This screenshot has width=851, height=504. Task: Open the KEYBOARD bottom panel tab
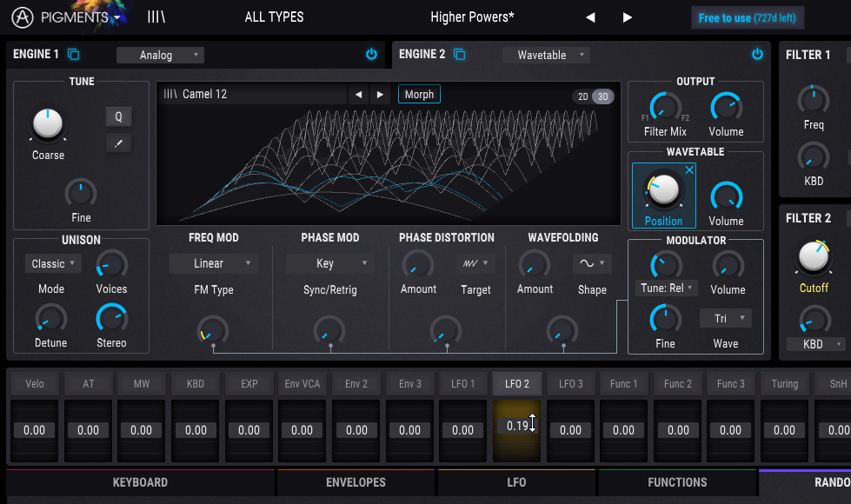[x=140, y=482]
